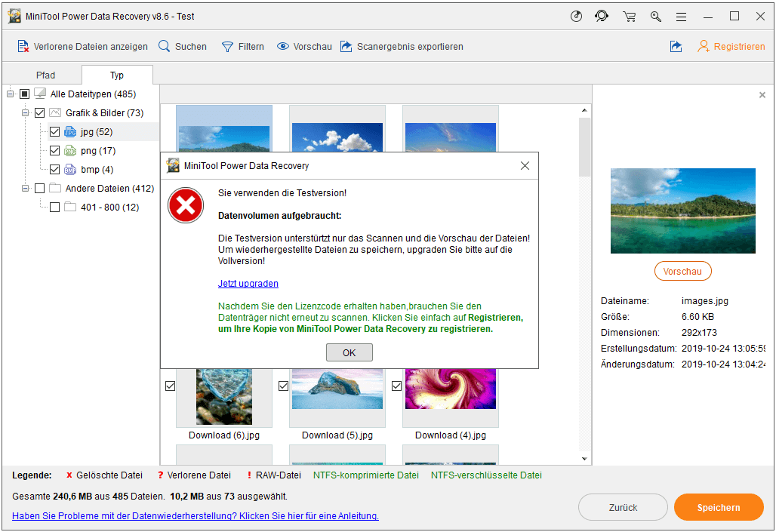
Task: Click the large island preview image
Action: (x=683, y=211)
